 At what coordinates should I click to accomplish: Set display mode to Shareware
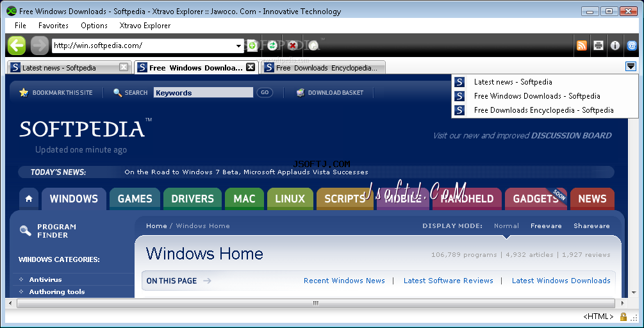[x=591, y=225]
